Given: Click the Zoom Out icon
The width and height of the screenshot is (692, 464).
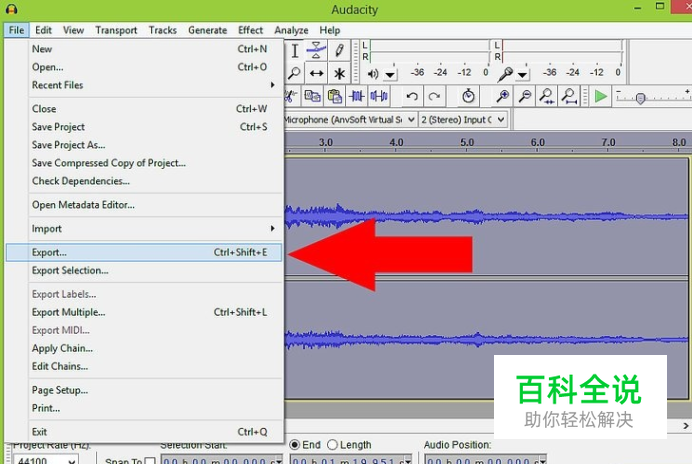Looking at the screenshot, I should coord(525,96).
